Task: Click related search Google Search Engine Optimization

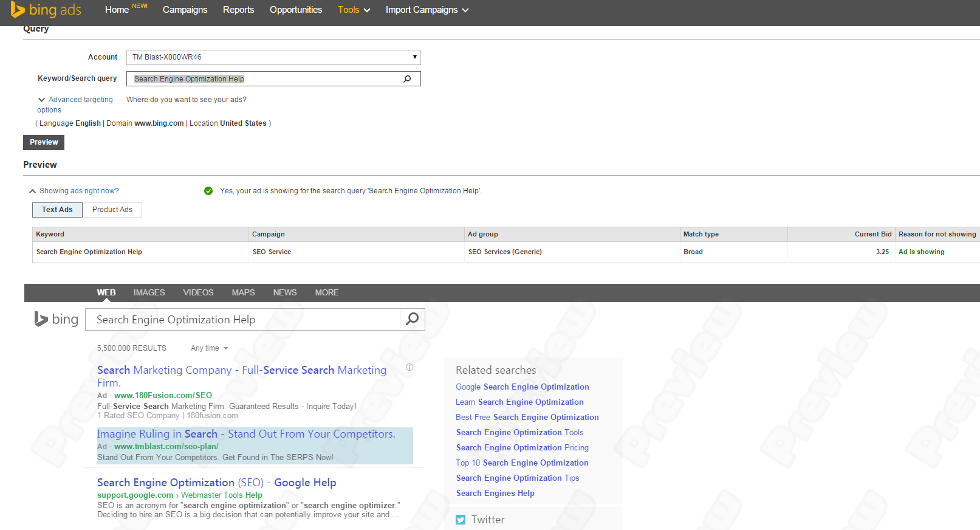Action: (x=523, y=387)
